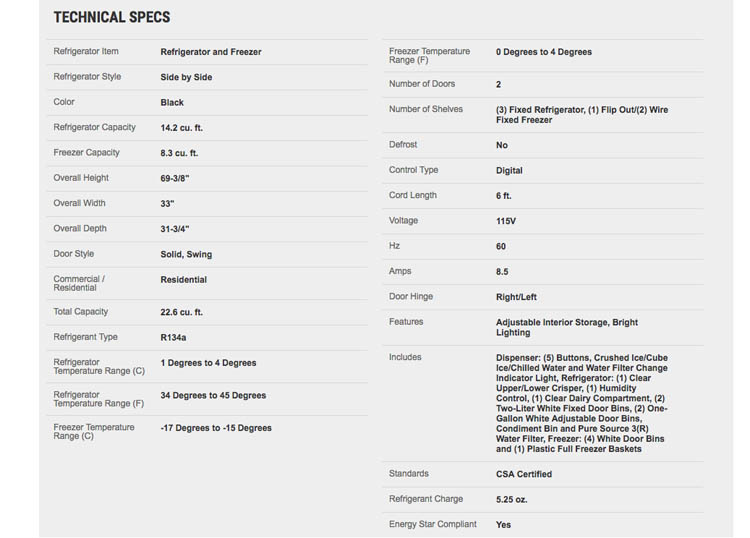Click the CSA Certified standards value
Viewport: 750px width, 538px height.
(x=524, y=474)
